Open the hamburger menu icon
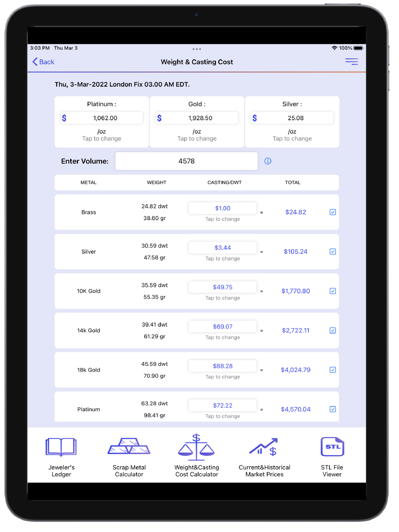399x532 pixels. coord(352,61)
